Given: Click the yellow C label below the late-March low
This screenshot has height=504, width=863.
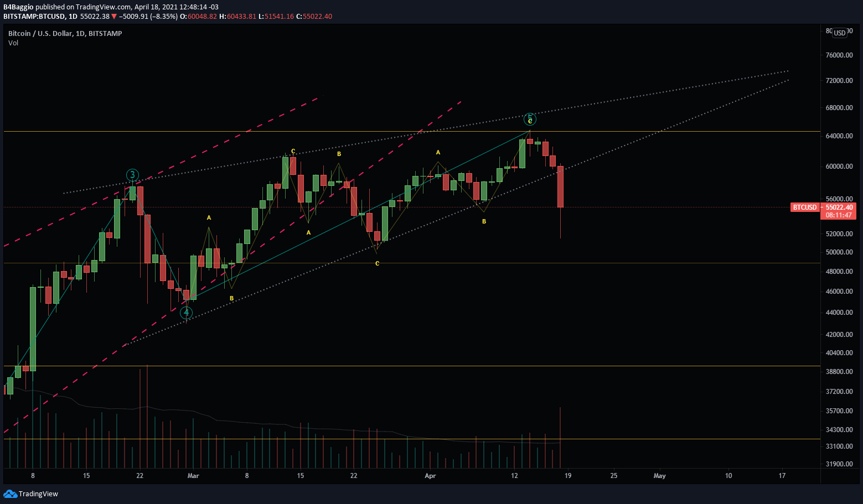Looking at the screenshot, I should tap(378, 264).
